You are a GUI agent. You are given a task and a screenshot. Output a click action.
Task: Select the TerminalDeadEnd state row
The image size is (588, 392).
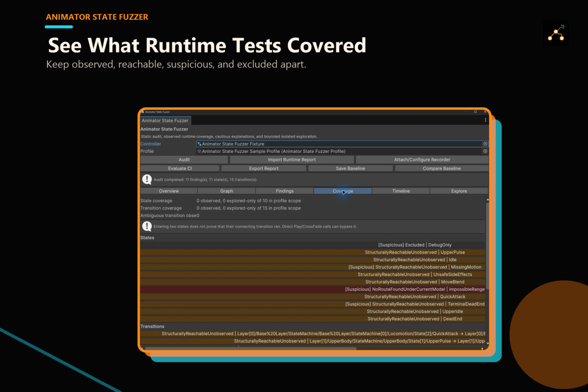(313, 304)
